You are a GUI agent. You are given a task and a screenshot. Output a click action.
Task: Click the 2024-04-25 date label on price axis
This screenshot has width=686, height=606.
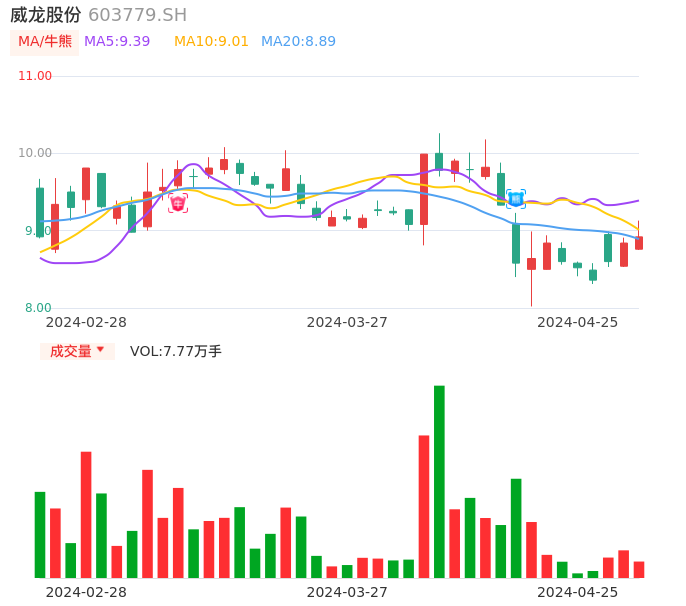577,322
